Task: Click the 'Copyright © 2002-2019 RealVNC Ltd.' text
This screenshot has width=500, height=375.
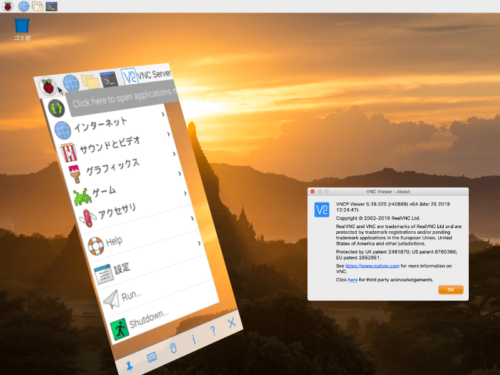Action: pos(378,218)
